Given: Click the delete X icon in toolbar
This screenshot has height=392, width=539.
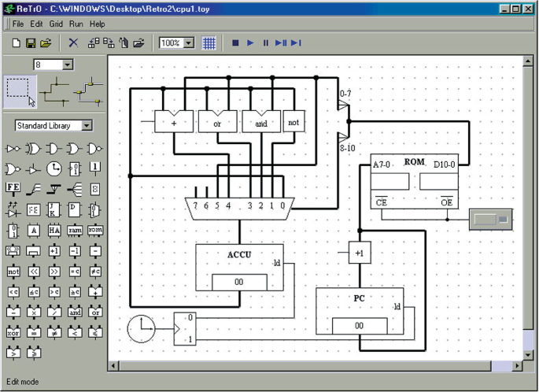Looking at the screenshot, I should point(73,43).
